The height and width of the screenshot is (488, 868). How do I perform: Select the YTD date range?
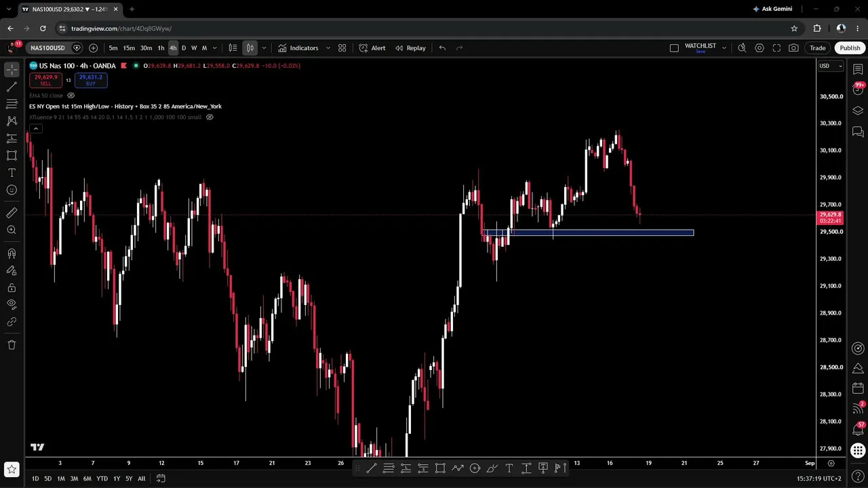102,479
